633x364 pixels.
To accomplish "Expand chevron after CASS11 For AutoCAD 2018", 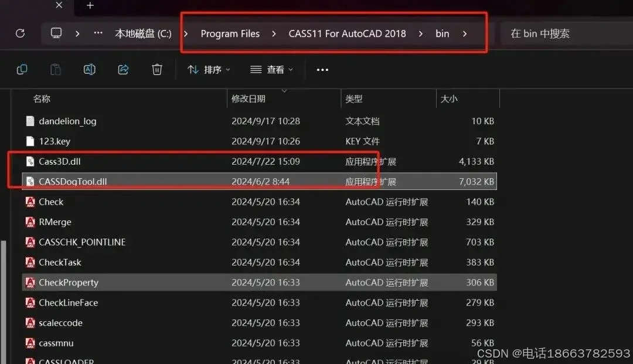I will coord(421,33).
